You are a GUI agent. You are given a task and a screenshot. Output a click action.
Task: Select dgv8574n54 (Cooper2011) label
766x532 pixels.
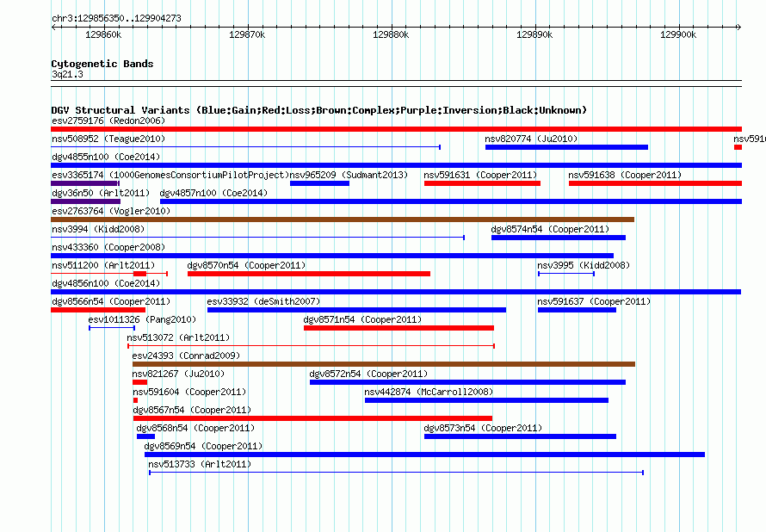click(550, 229)
